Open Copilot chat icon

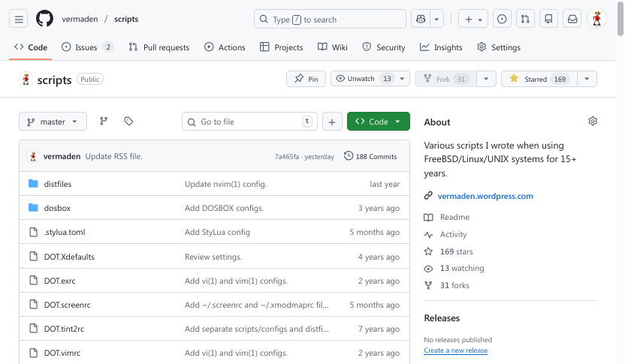pos(420,19)
